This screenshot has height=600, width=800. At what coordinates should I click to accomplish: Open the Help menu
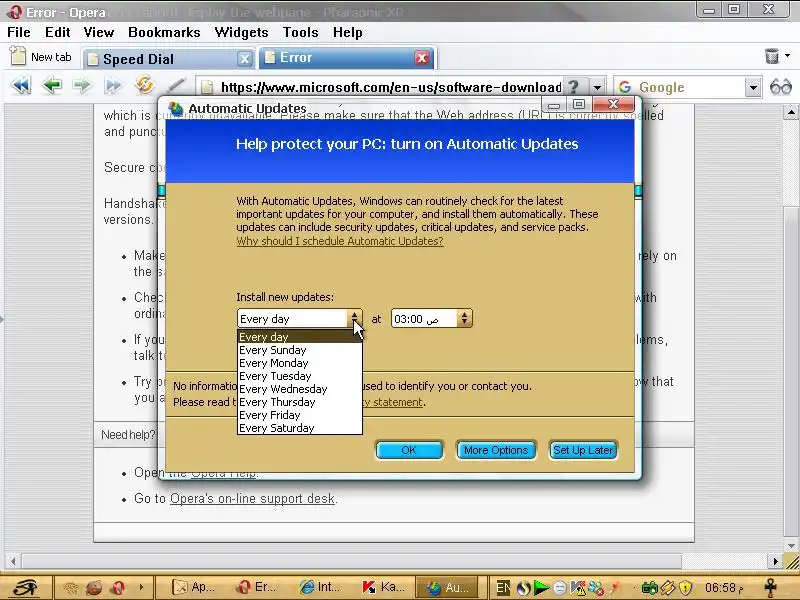tap(347, 32)
